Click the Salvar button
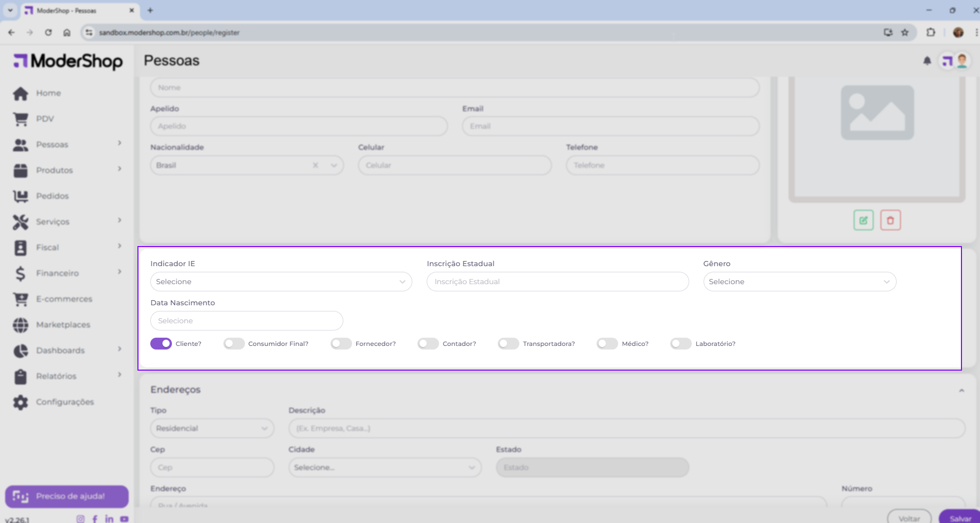Image resolution: width=980 pixels, height=523 pixels. pos(959,518)
